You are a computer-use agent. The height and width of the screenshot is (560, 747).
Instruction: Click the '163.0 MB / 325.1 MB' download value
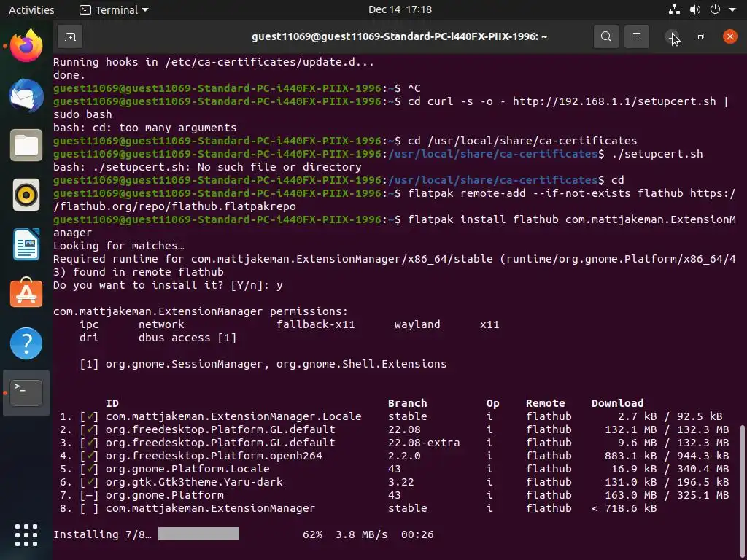click(x=667, y=495)
